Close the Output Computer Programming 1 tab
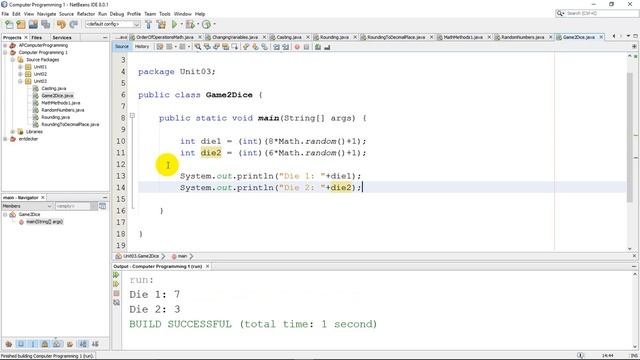Viewport: 640px width, 360px height. pyautogui.click(x=207, y=266)
